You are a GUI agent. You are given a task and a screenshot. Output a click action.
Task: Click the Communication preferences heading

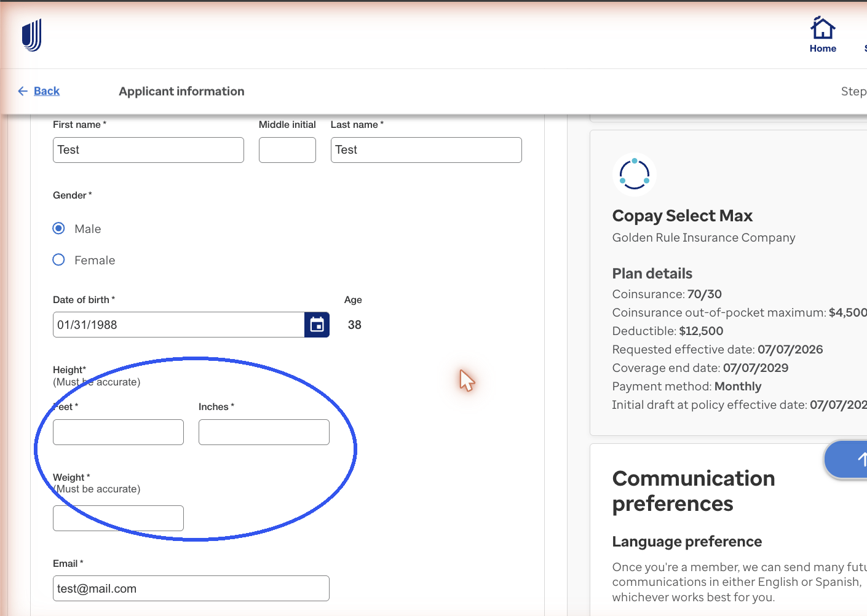pyautogui.click(x=694, y=491)
